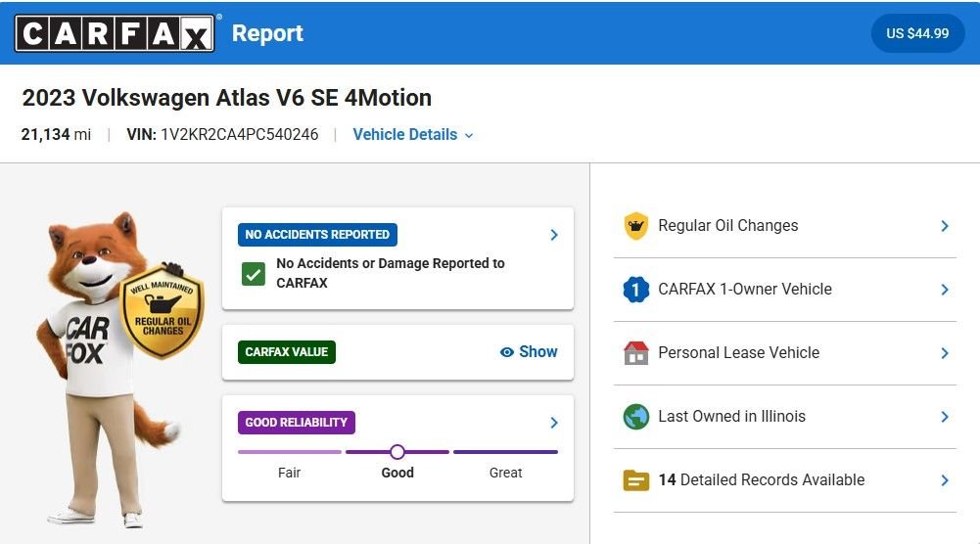Click the CARFAX logo
Screen dimensions: 980x544
[x=115, y=33]
